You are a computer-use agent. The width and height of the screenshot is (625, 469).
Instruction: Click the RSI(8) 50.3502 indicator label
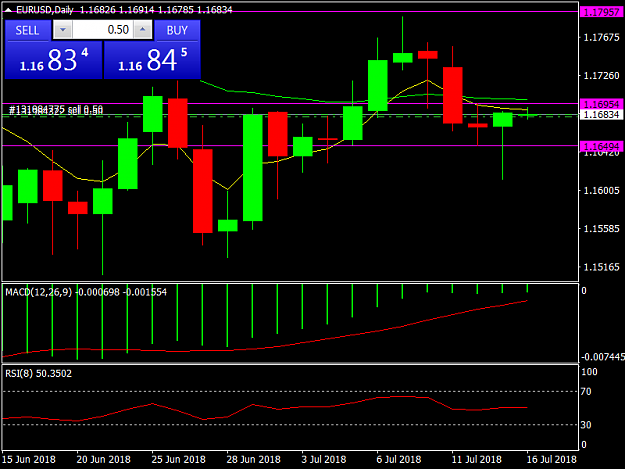tap(38, 373)
